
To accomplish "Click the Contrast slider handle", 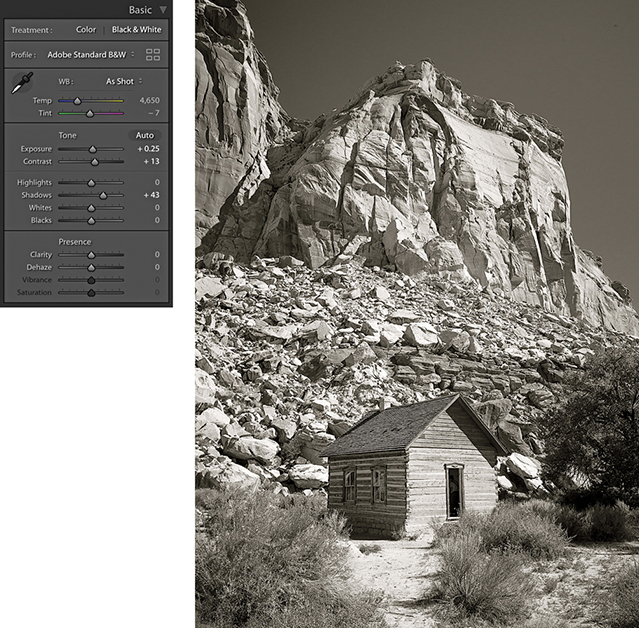I will coord(95,162).
